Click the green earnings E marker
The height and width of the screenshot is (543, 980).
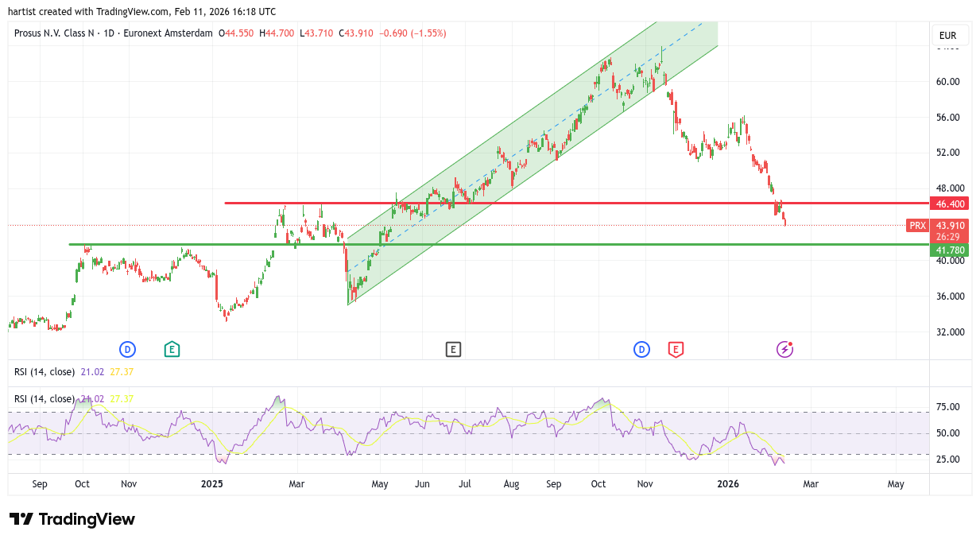[x=172, y=349]
